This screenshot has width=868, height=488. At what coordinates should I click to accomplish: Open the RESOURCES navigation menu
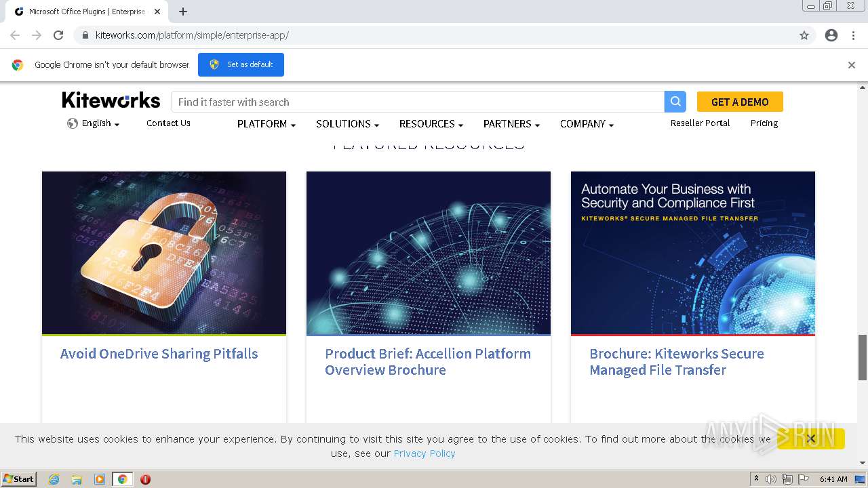tap(431, 124)
